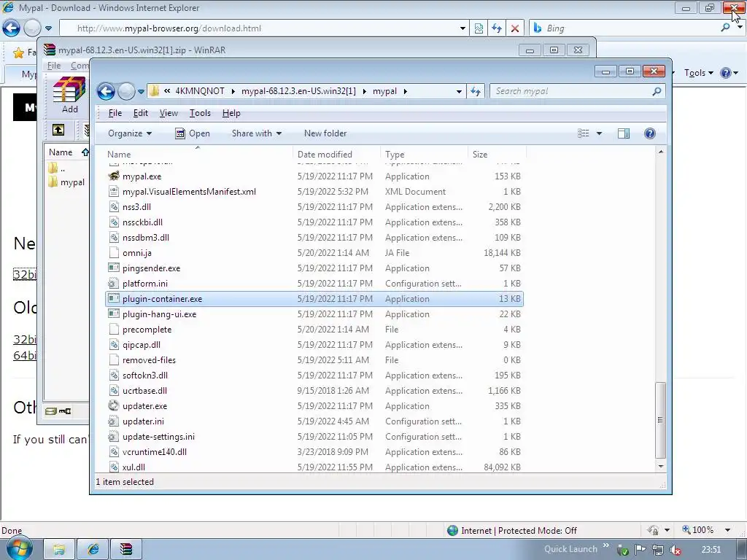This screenshot has width=747, height=560.
Task: Open the Explorer Help menu
Action: (231, 113)
